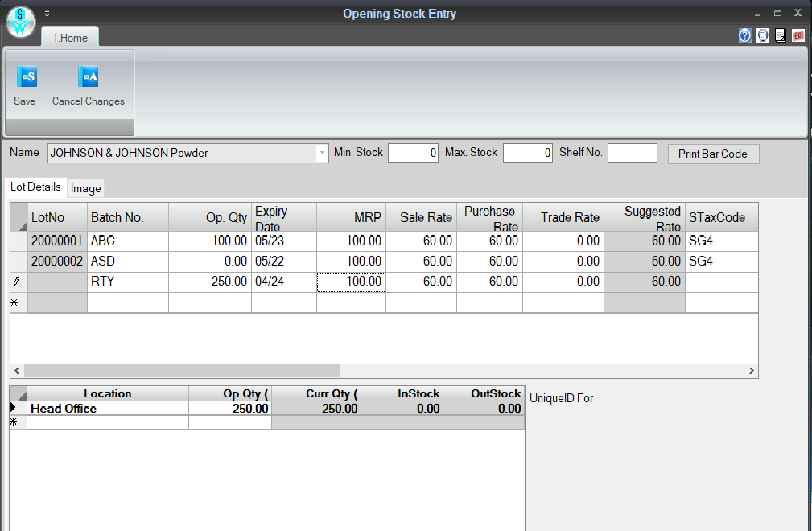Image resolution: width=812 pixels, height=531 pixels.
Task: Open the quick access toolbar arrow
Action: click(x=47, y=14)
